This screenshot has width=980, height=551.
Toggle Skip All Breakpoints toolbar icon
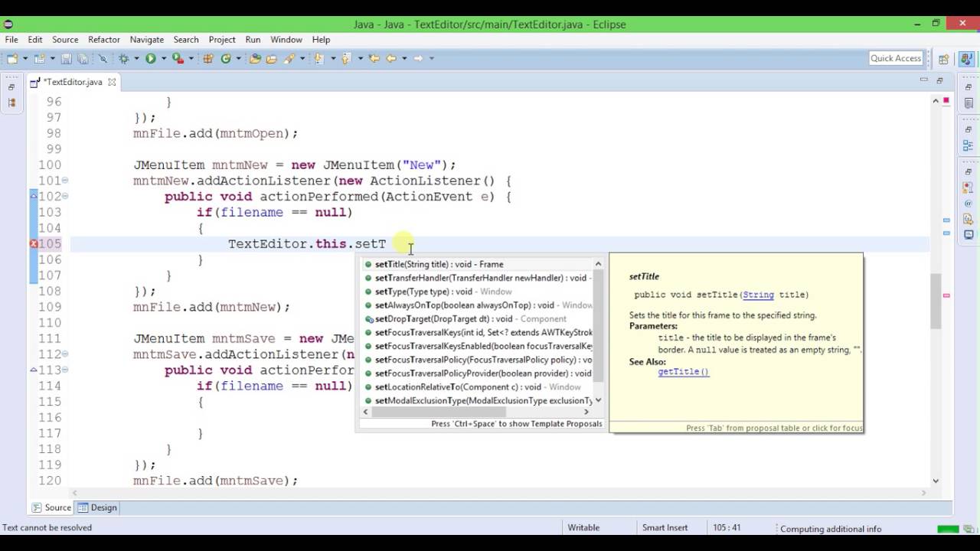click(x=103, y=58)
